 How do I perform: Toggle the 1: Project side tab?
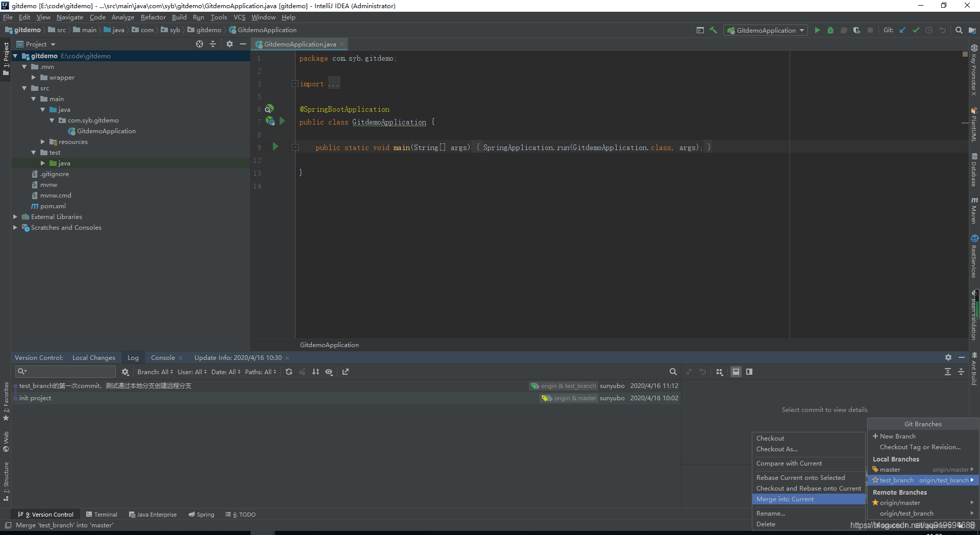[x=6, y=59]
